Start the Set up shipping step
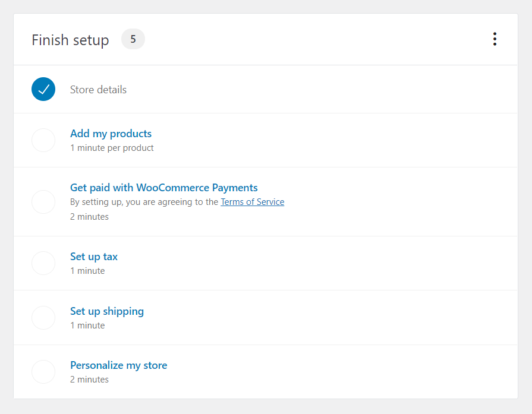The image size is (532, 414). (107, 311)
